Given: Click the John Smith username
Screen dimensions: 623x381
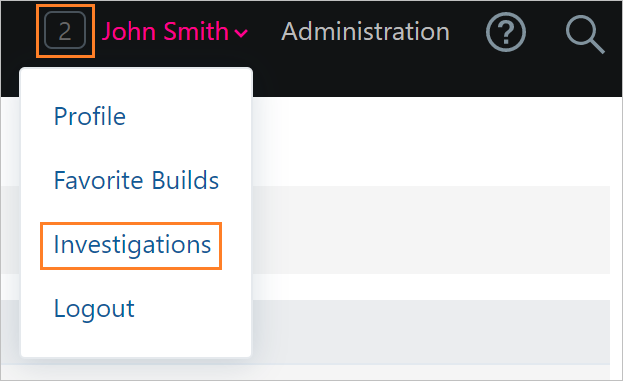Looking at the screenshot, I should click(x=165, y=31).
